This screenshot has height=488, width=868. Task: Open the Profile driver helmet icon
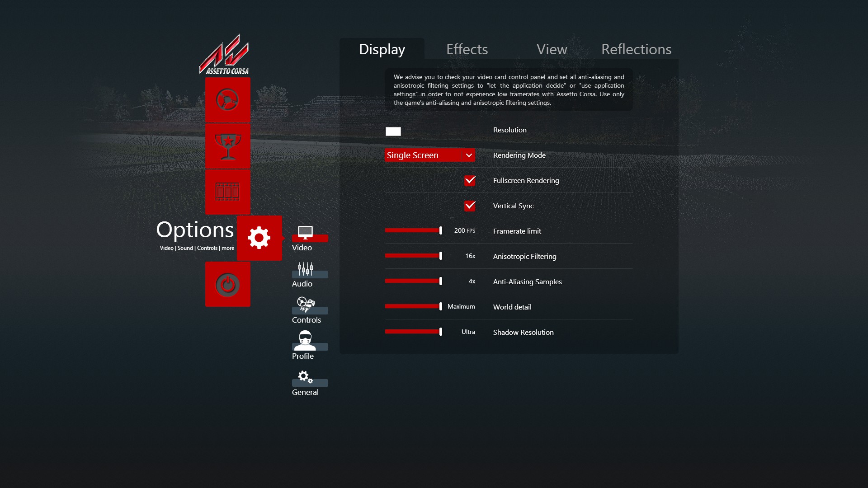[x=306, y=341]
